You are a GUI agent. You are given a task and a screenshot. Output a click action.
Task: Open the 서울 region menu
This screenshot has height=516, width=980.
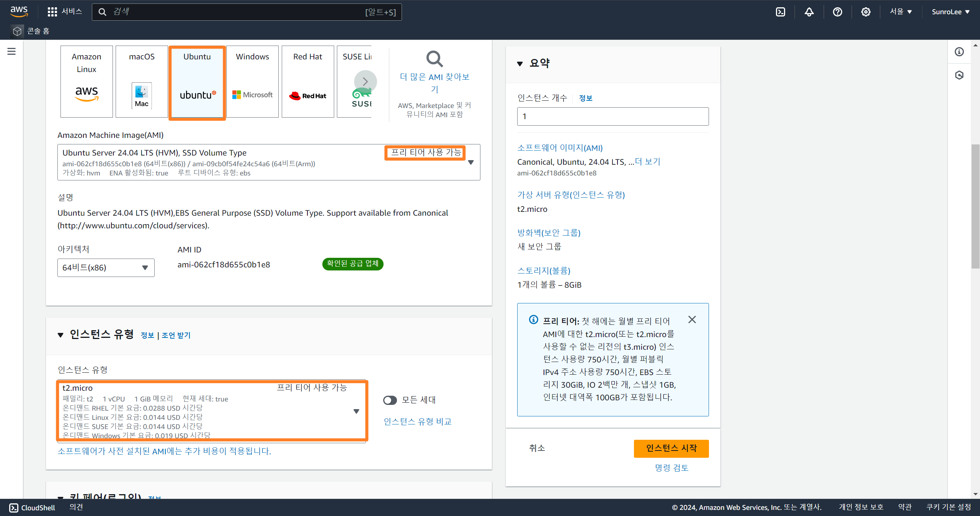900,12
